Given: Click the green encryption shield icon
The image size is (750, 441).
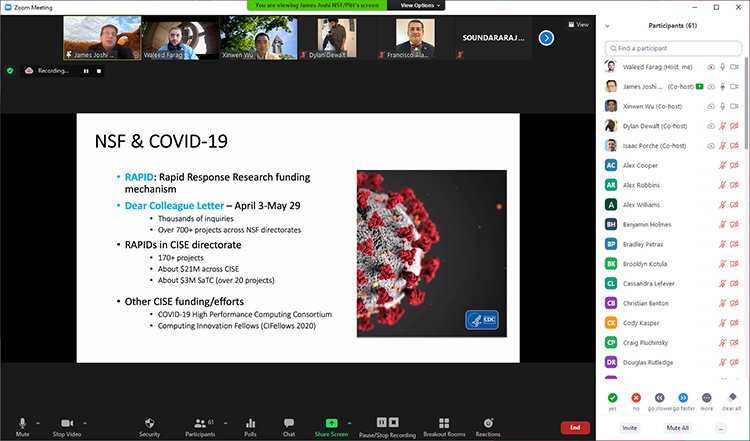Looking at the screenshot, I should click(x=10, y=71).
